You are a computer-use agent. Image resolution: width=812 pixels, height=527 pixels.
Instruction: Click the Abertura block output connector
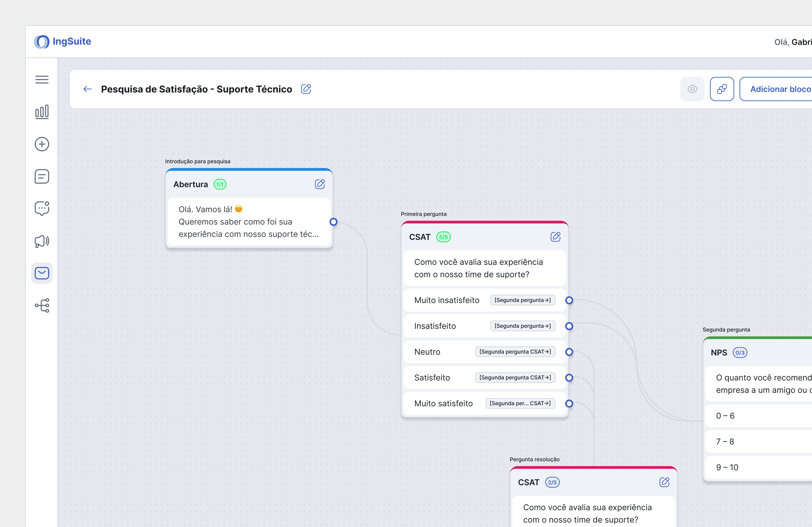333,222
